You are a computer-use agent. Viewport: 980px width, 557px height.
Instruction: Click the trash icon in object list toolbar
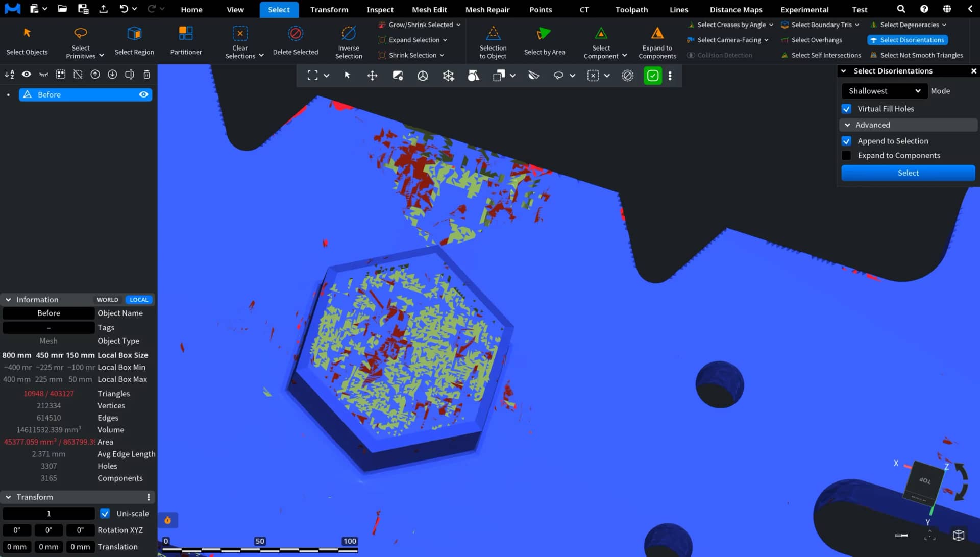pos(146,75)
